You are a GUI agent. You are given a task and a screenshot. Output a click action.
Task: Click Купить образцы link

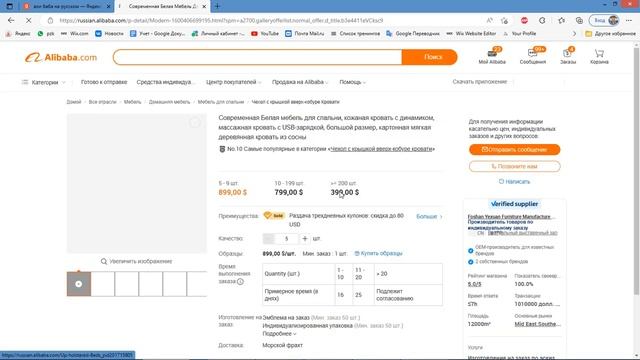click(378, 253)
